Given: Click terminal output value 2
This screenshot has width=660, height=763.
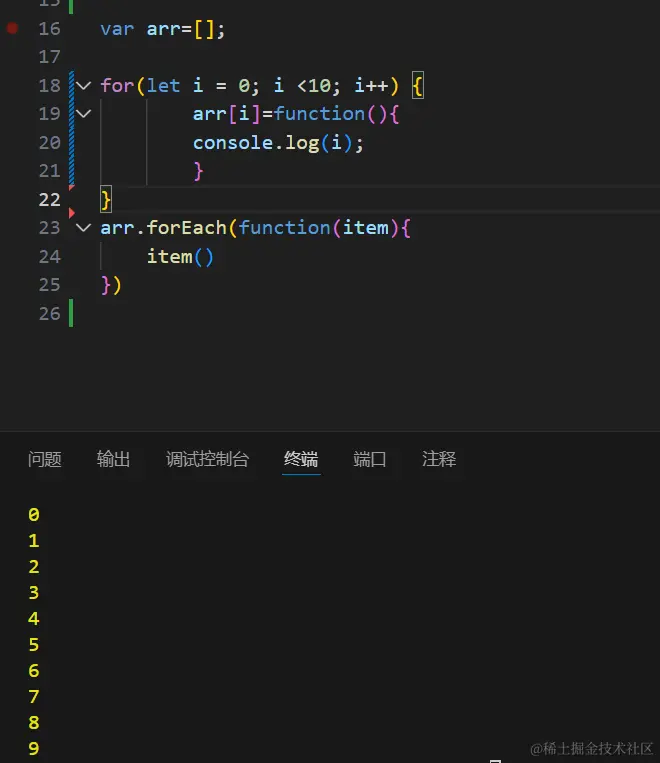Looking at the screenshot, I should point(34,566).
